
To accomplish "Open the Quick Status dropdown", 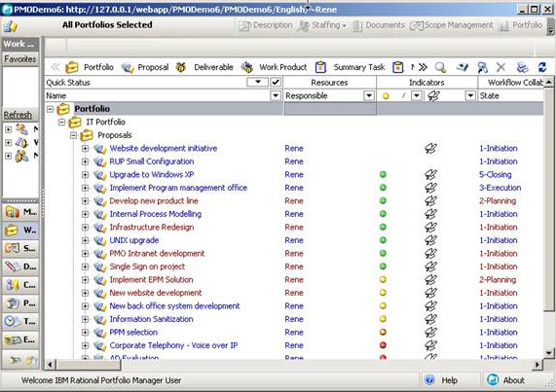I will pyautogui.click(x=257, y=82).
